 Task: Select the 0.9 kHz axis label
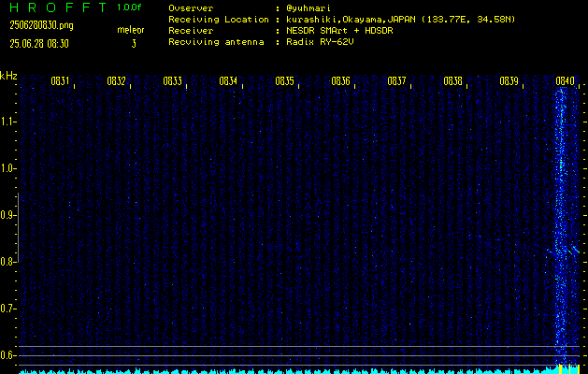pyautogui.click(x=7, y=215)
